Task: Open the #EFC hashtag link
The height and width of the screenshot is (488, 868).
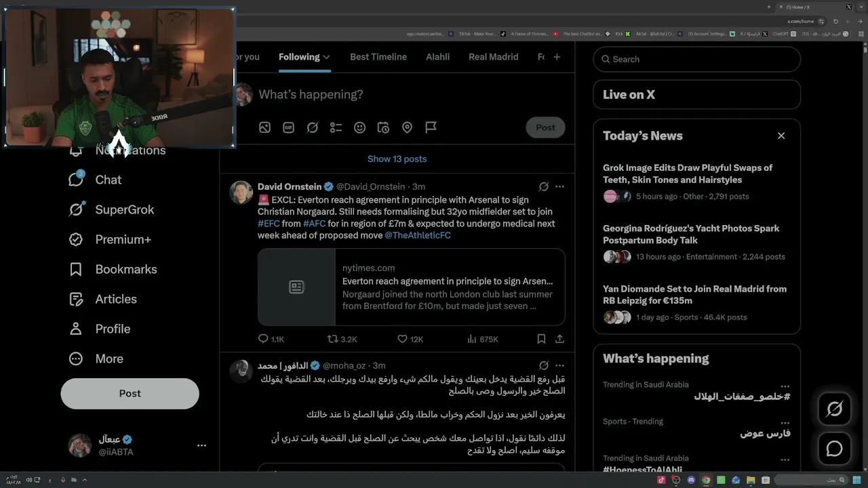Action: [x=269, y=224]
